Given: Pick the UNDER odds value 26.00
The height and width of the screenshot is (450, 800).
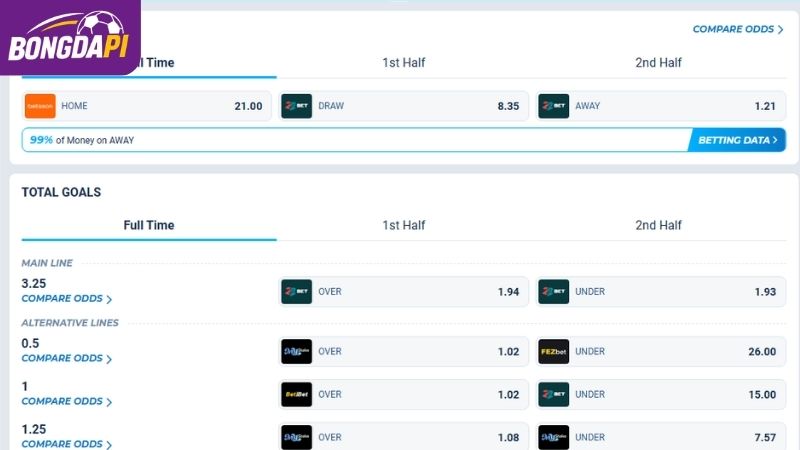Looking at the screenshot, I should 762,352.
